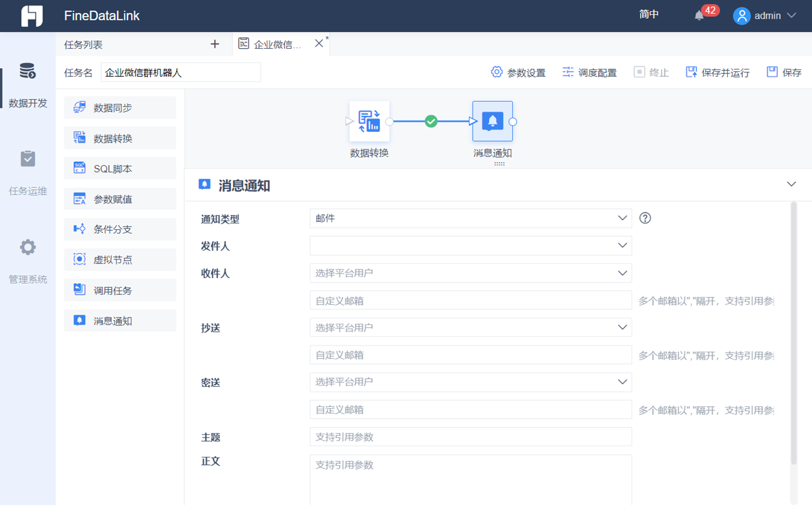The width and height of the screenshot is (812, 505).
Task: Click the 正文 field label
Action: point(210,462)
